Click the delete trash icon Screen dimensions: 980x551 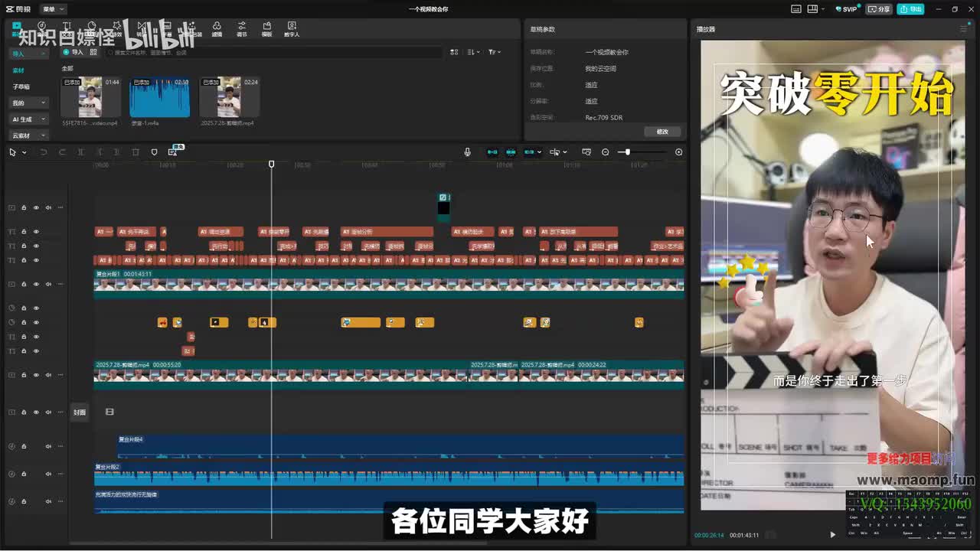pyautogui.click(x=136, y=152)
